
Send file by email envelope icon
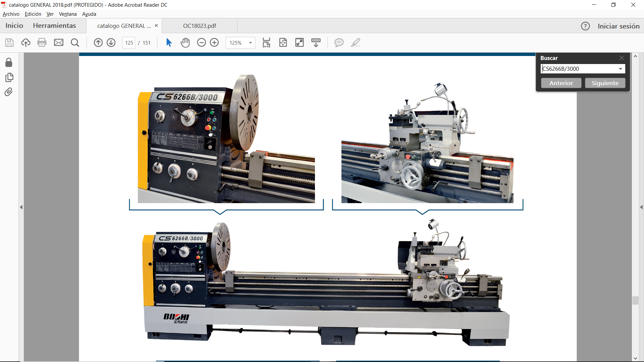coord(59,43)
